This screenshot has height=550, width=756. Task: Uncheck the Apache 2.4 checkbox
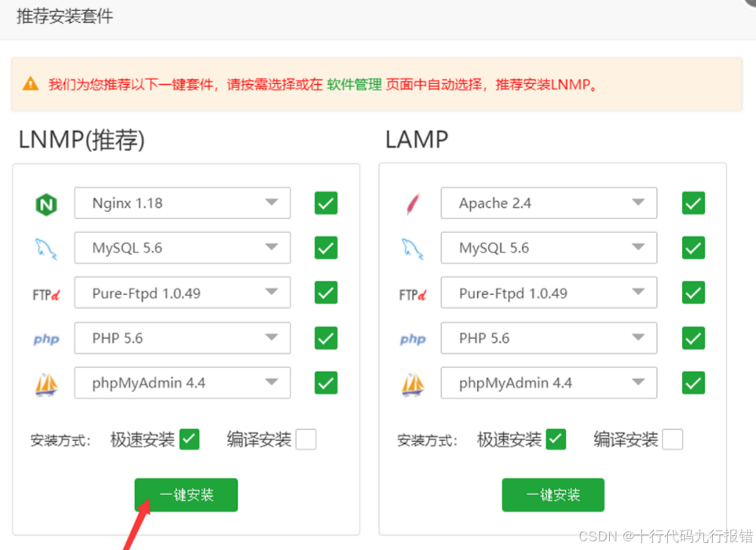693,203
